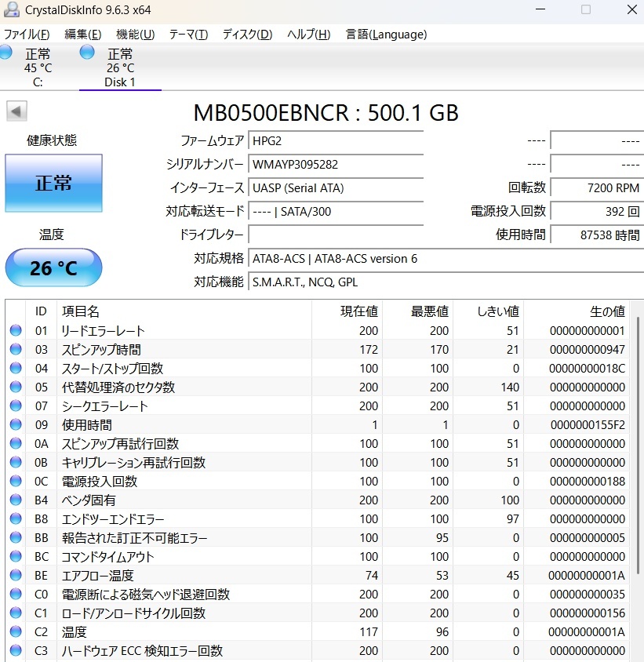Click the blue health indicator on Disk 1 tab
Image resolution: width=644 pixels, height=662 pixels.
pyautogui.click(x=86, y=52)
